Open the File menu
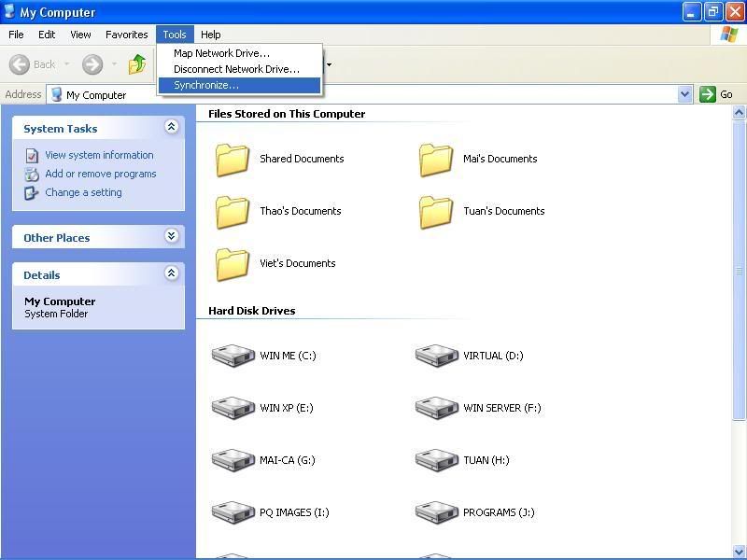The image size is (747, 560). coord(16,35)
